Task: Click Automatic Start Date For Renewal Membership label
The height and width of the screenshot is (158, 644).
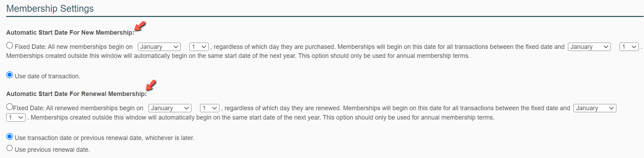Action: [76, 94]
